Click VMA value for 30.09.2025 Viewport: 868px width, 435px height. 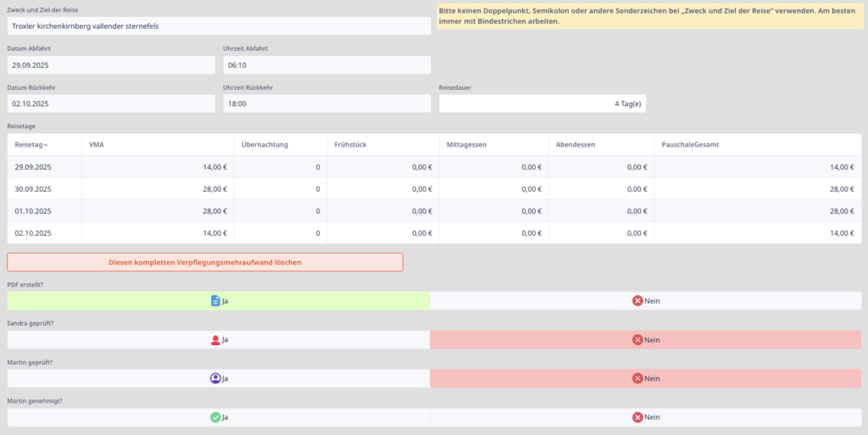(x=158, y=189)
